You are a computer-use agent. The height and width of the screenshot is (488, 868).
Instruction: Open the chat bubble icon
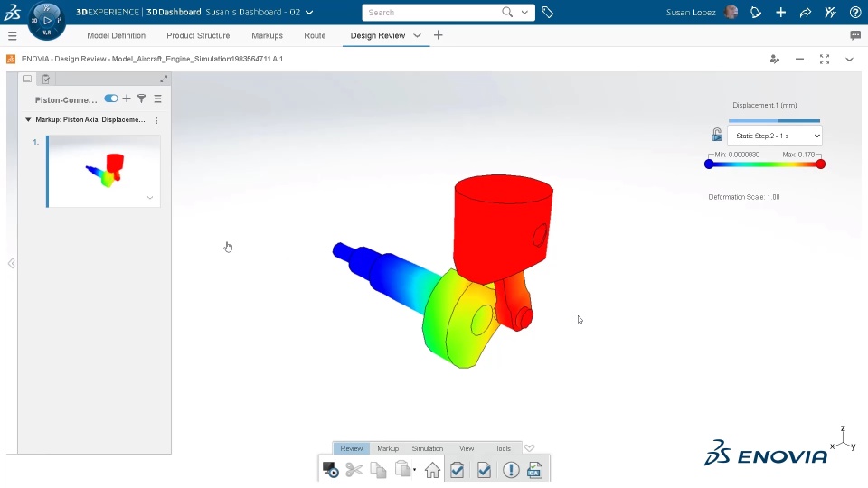tap(855, 35)
